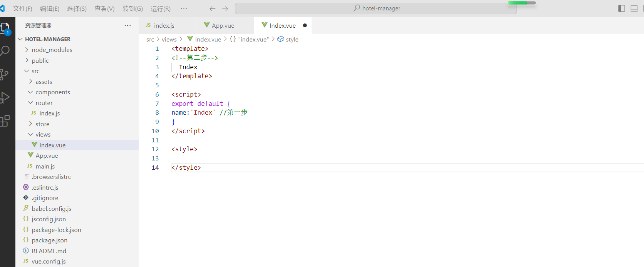The height and width of the screenshot is (267, 644).
Task: Open the Search view in activity bar
Action: 5,51
